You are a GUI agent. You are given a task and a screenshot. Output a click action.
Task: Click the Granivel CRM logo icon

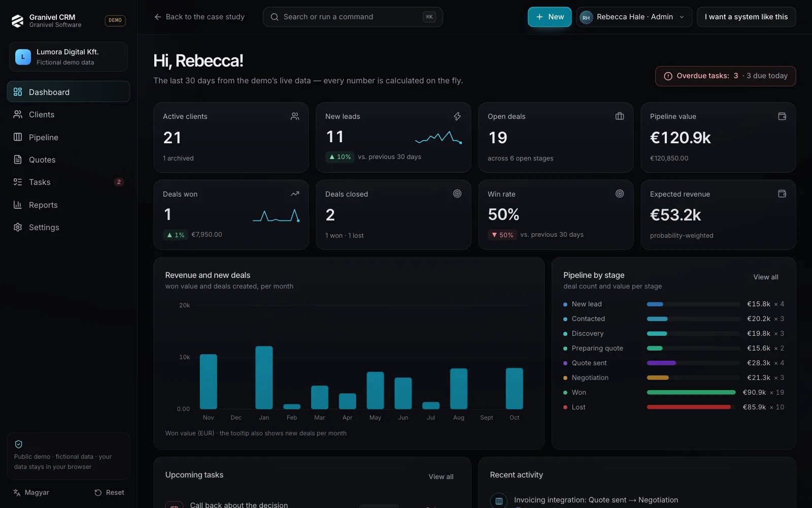pos(18,21)
